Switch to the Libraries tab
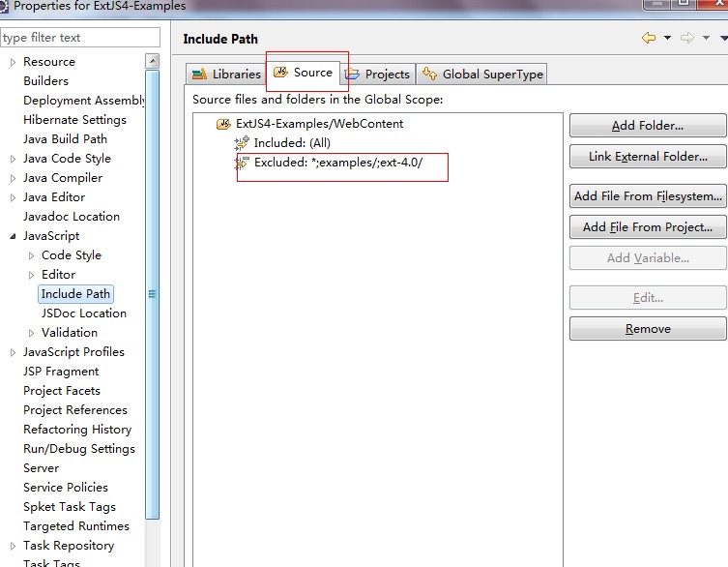Image resolution: width=728 pixels, height=567 pixels. (225, 74)
